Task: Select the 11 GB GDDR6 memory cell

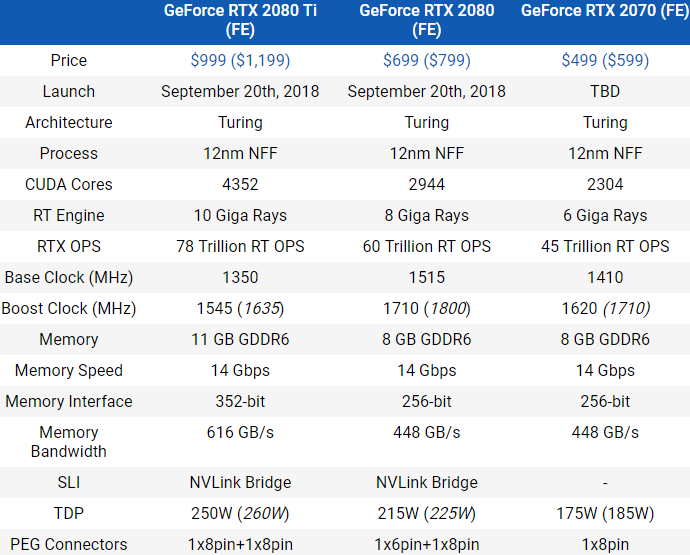Action: pos(240,339)
